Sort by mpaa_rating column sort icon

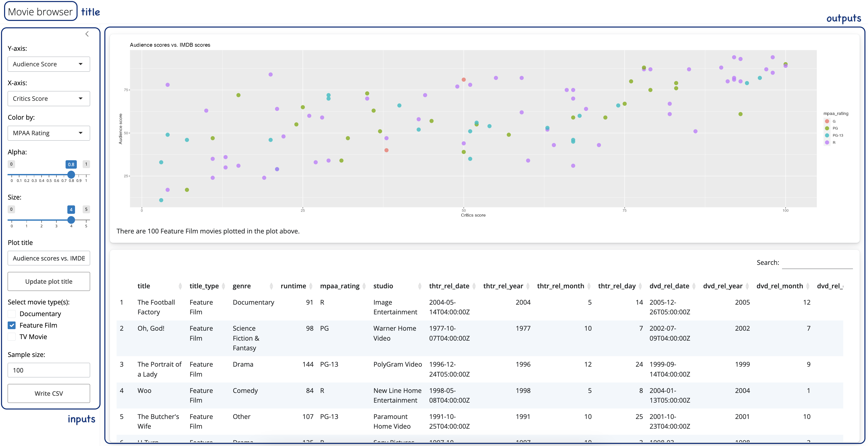pyautogui.click(x=364, y=286)
